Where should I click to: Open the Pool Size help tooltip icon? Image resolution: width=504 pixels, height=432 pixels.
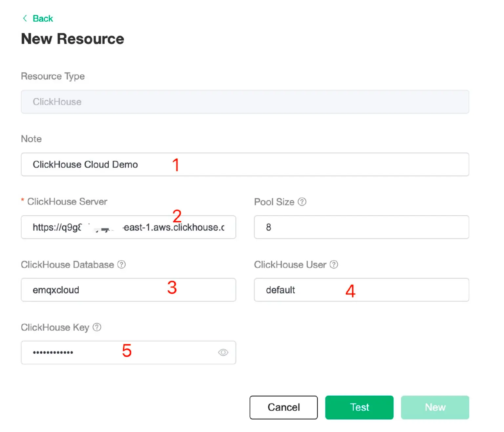tap(302, 202)
